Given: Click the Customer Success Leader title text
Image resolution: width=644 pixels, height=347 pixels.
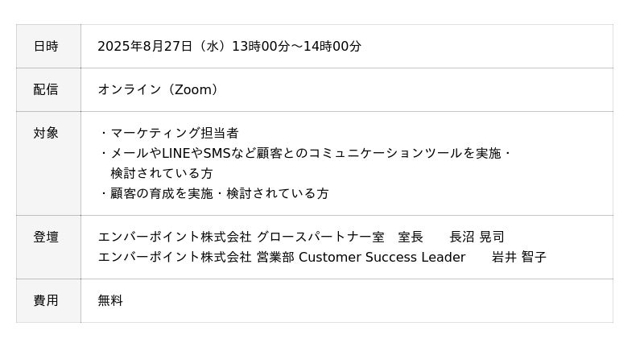Looking at the screenshot, I should (x=382, y=258).
